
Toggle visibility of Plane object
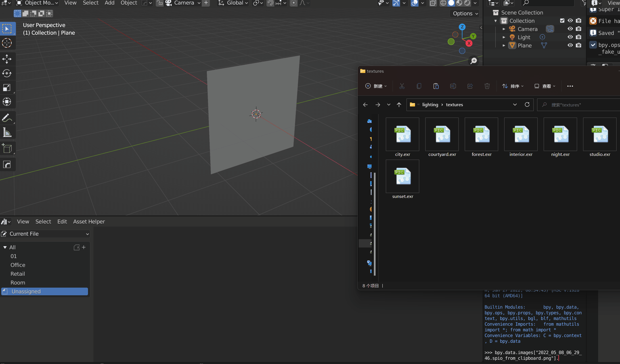click(571, 45)
